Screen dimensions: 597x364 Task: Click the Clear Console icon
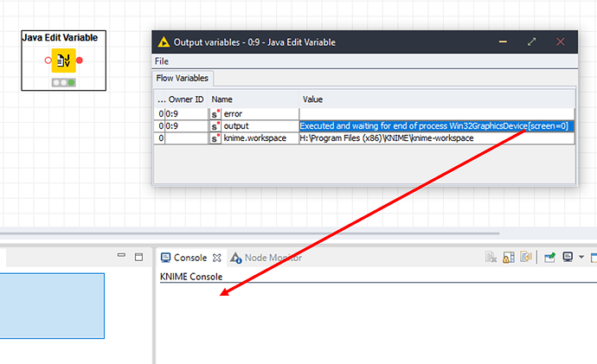pyautogui.click(x=491, y=258)
